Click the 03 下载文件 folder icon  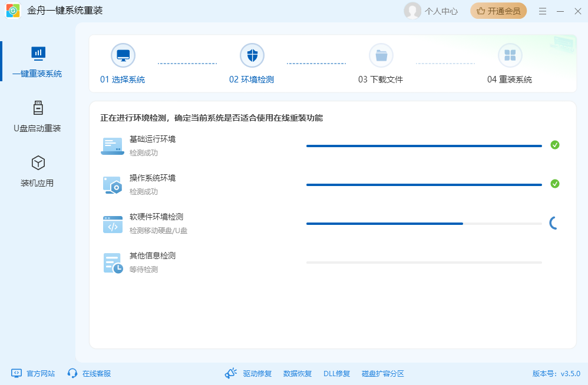pos(381,55)
